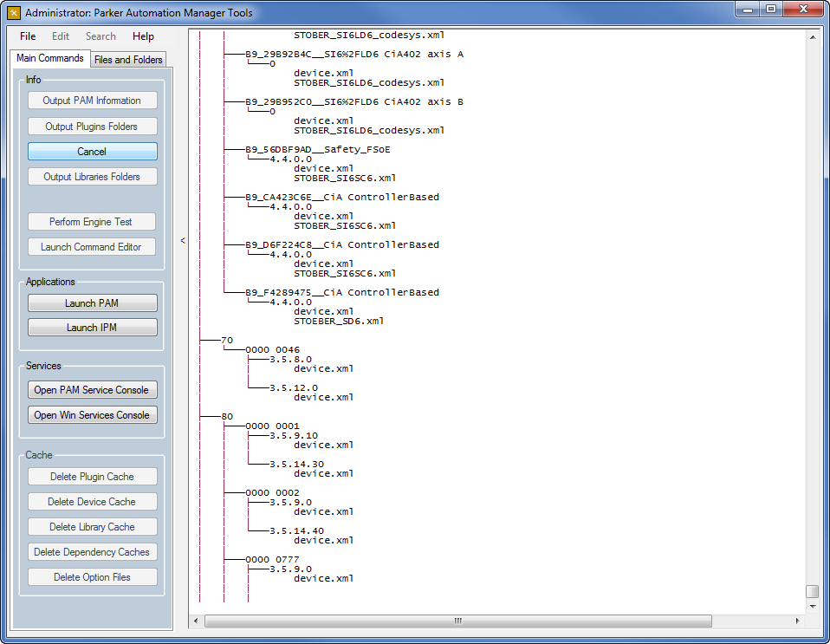Open the Search menu
The image size is (830, 644).
click(101, 36)
